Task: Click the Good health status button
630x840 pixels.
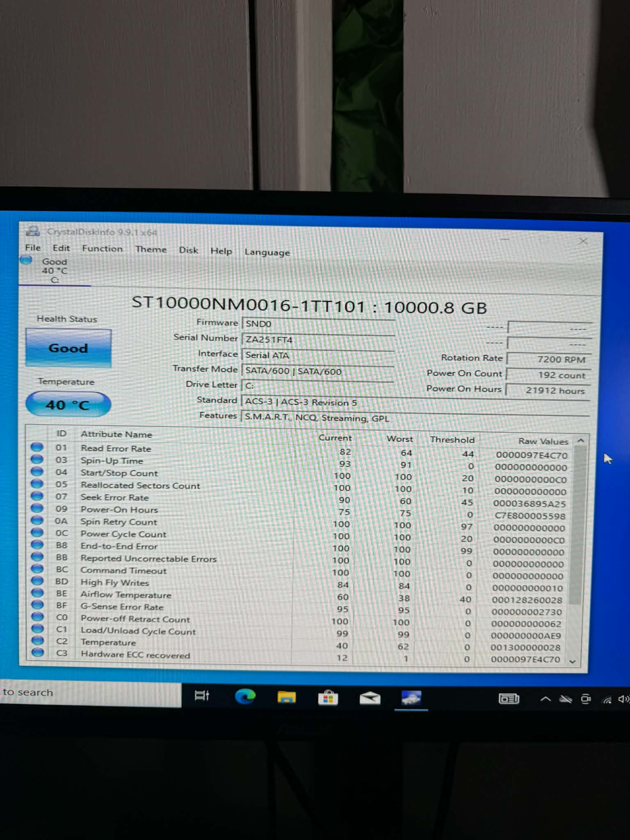Action: [x=68, y=348]
